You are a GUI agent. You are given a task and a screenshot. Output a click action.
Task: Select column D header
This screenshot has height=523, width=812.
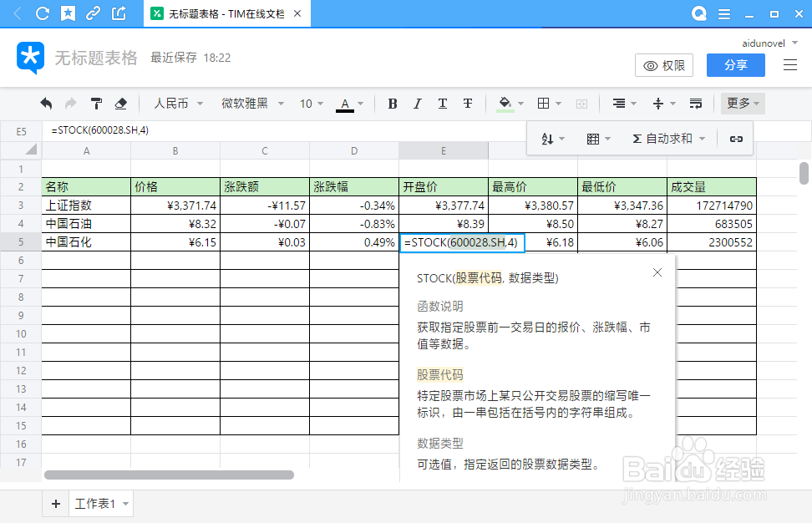click(354, 150)
